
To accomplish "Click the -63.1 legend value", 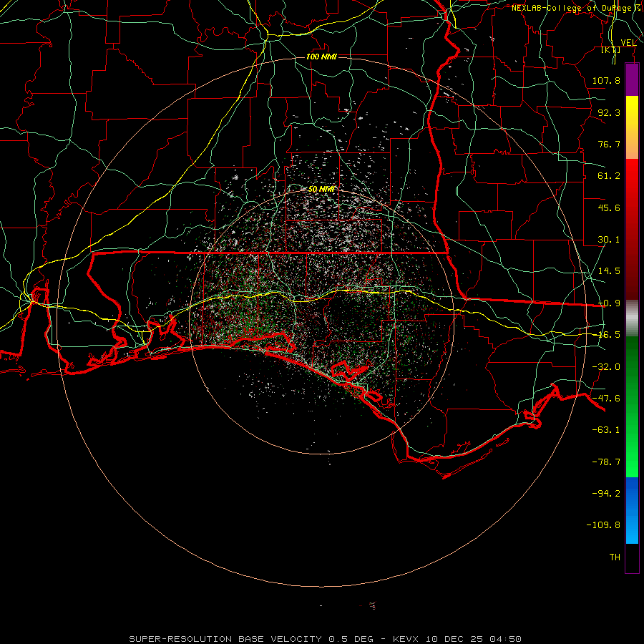I will tap(606, 430).
